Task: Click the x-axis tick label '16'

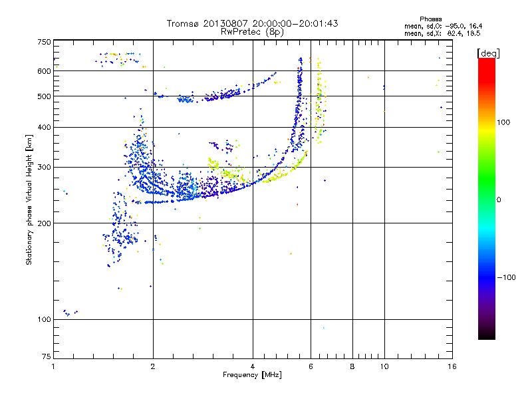Action: pyautogui.click(x=452, y=366)
